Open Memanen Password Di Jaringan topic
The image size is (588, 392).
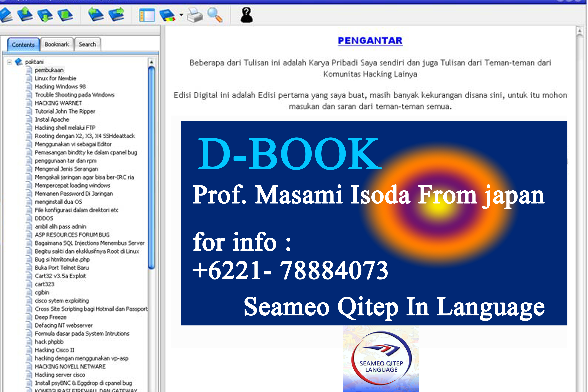point(74,194)
